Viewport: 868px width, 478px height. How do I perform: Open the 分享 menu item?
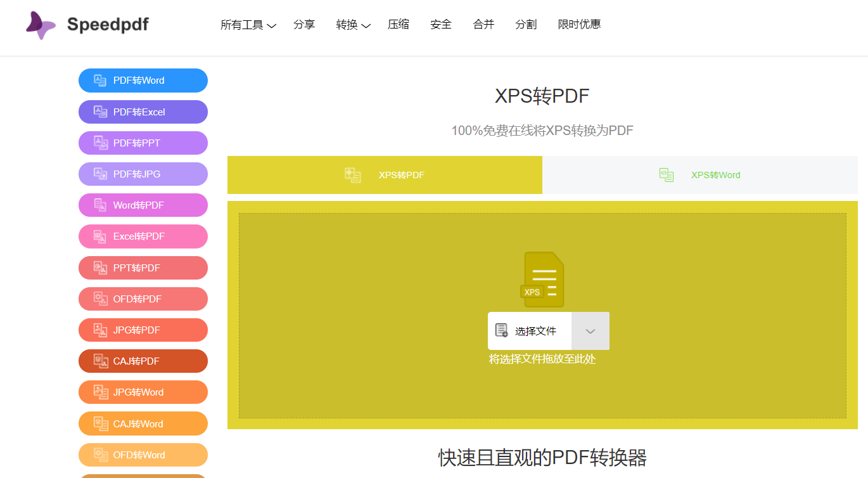coord(304,25)
